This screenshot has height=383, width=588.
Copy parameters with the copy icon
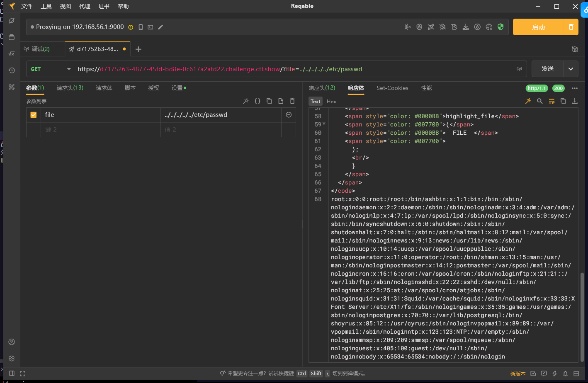coord(269,101)
